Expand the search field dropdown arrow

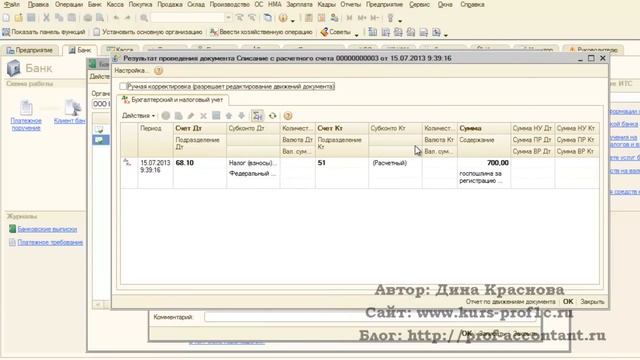coord(228,18)
